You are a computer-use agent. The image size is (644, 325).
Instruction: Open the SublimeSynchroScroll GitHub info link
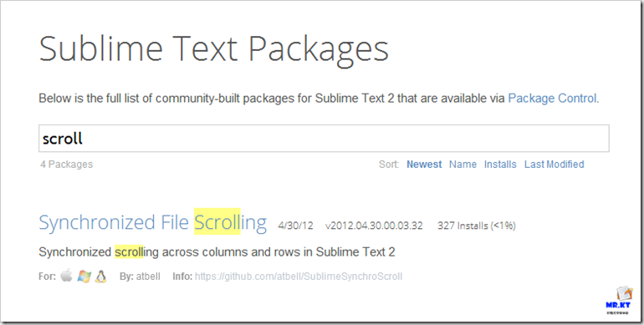(x=299, y=277)
